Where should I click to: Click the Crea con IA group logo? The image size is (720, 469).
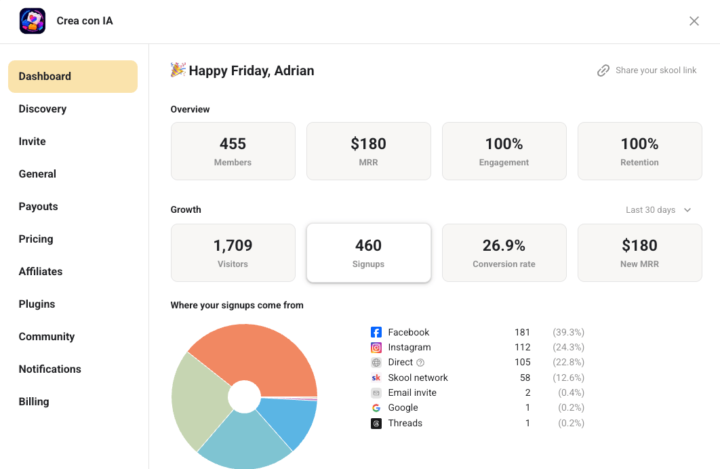tap(32, 21)
